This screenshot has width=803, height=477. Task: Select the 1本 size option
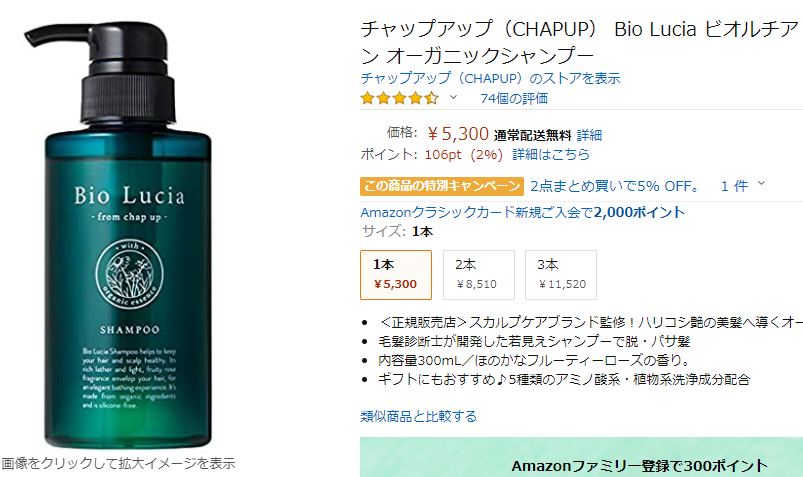coord(396,275)
